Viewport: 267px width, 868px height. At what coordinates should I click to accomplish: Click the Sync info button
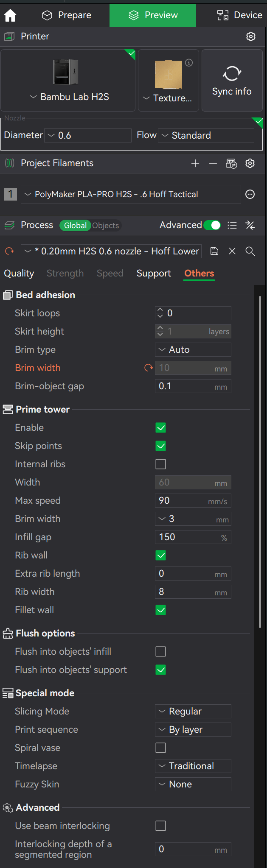coord(232,81)
